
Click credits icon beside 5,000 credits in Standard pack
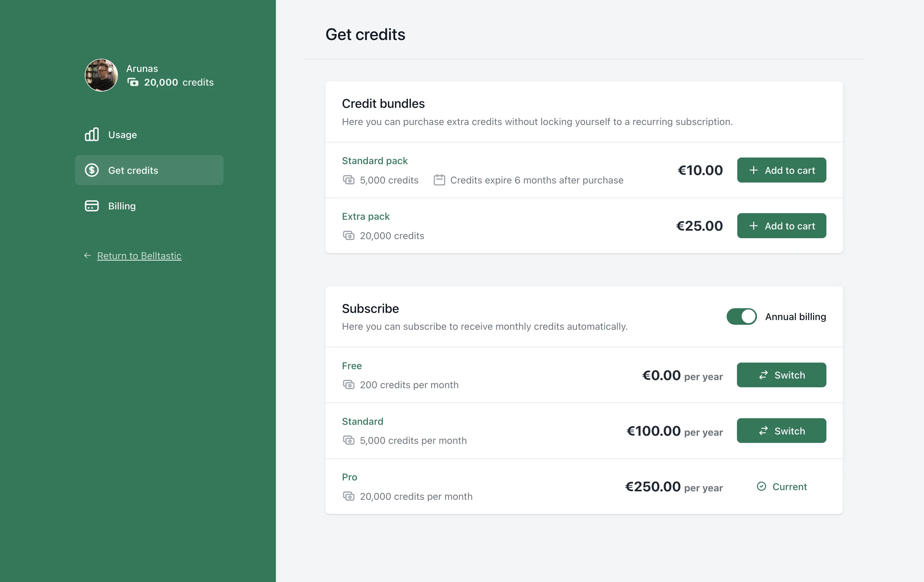348,180
